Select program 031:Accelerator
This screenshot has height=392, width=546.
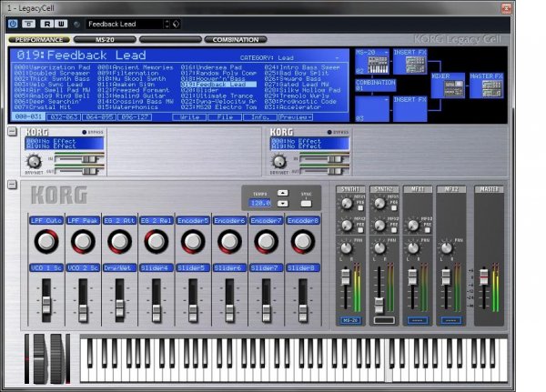point(302,107)
